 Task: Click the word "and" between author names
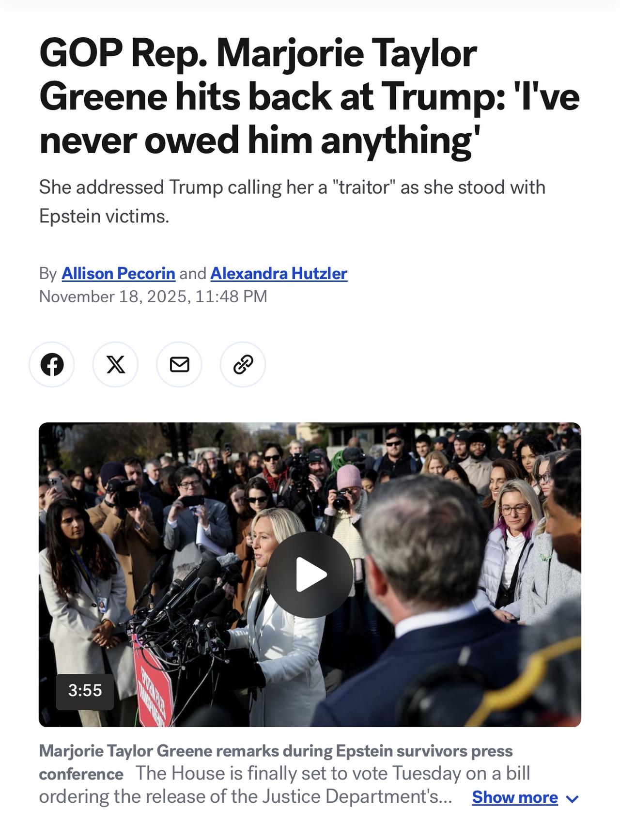tap(193, 274)
